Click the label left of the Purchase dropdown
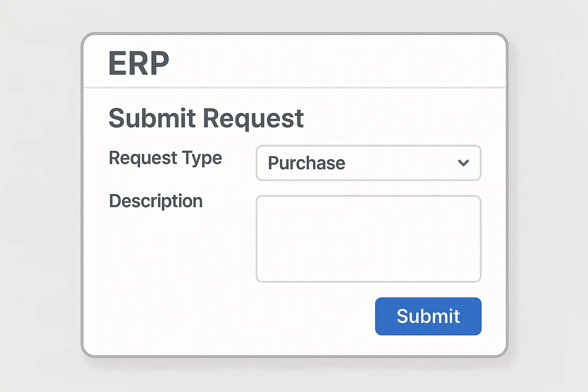This screenshot has height=392, width=588. click(x=165, y=158)
